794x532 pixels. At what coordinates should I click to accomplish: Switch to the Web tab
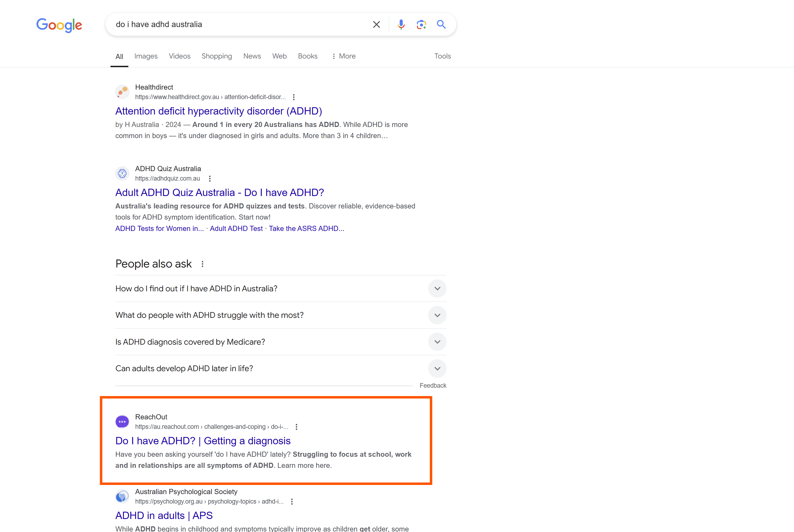pos(279,56)
